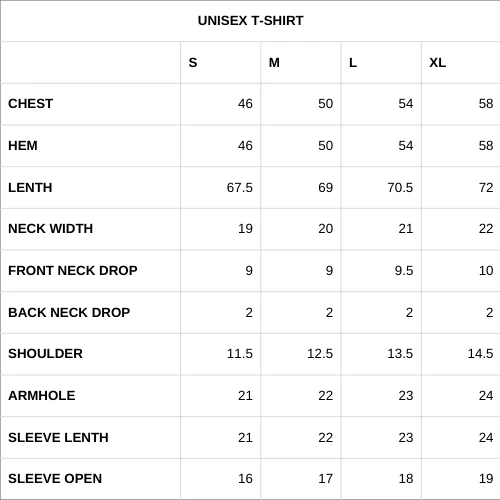500x500 pixels.
Task: Select the XL size column header
Action: coord(461,63)
